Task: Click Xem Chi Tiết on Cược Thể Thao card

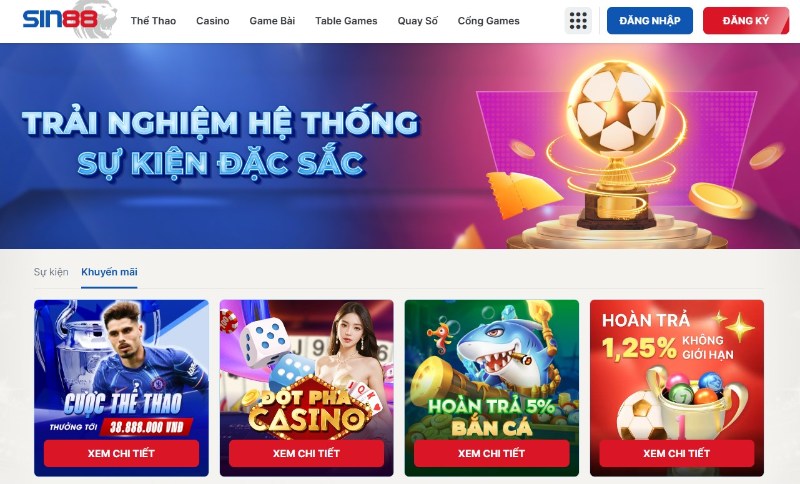Action: (121, 453)
